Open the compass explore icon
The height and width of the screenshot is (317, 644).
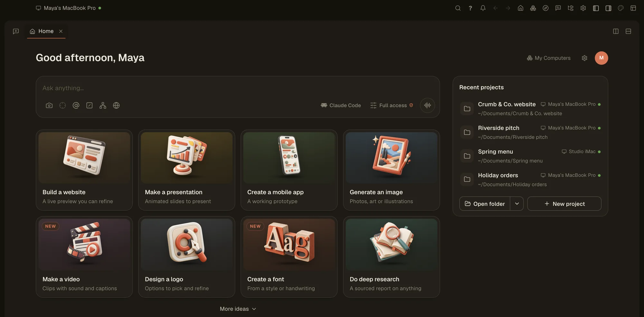click(545, 8)
